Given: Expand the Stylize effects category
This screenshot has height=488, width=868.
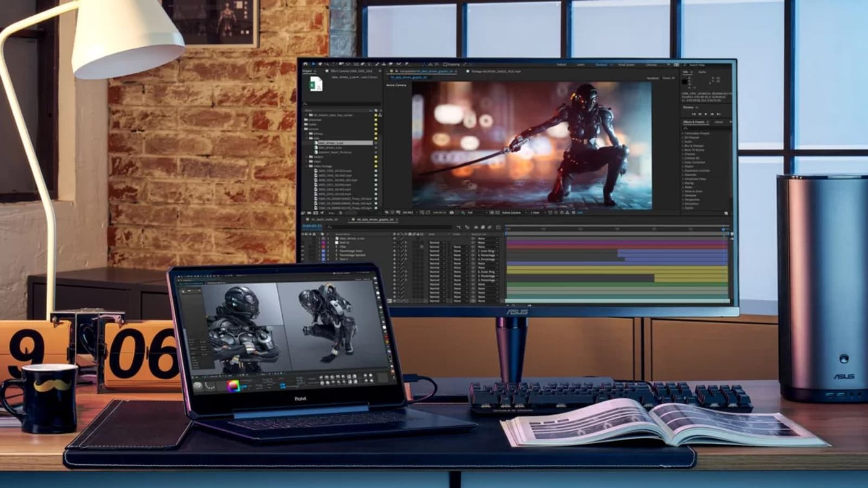Looking at the screenshot, I should 683,208.
